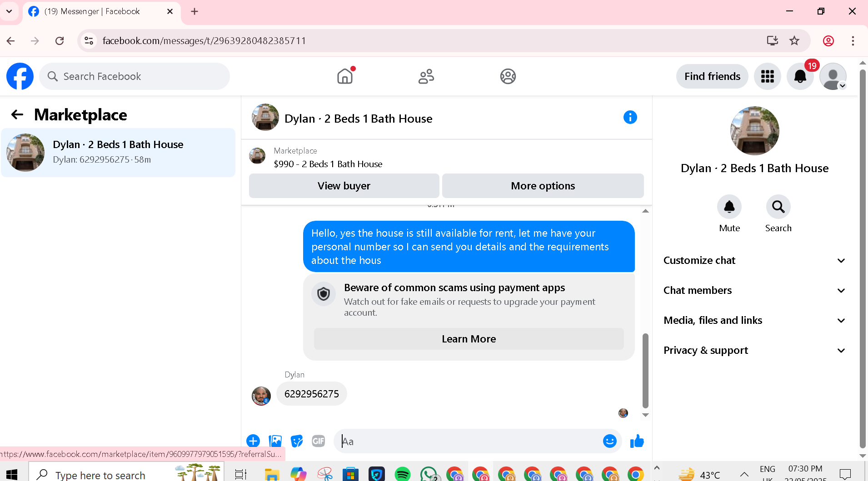Screen dimensions: 868x481
Task: Select the Dylan 2 Beds 1 Bath House conversation
Action: [x=118, y=152]
